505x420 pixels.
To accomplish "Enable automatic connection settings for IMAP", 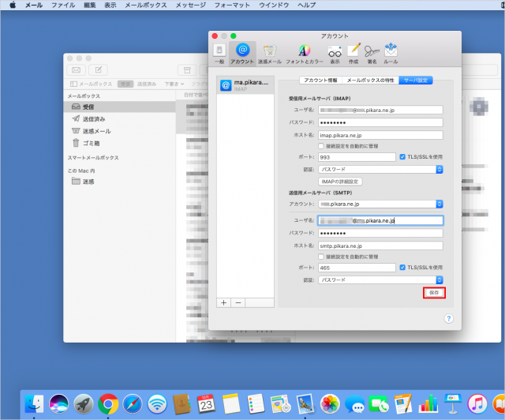I will (x=320, y=146).
